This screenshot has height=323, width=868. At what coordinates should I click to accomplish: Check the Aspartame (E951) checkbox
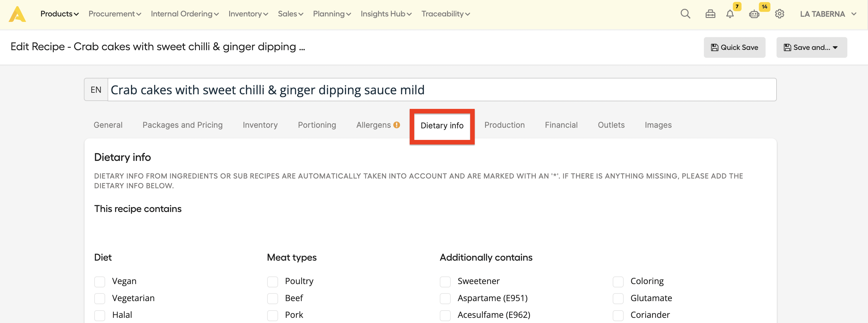click(x=445, y=298)
